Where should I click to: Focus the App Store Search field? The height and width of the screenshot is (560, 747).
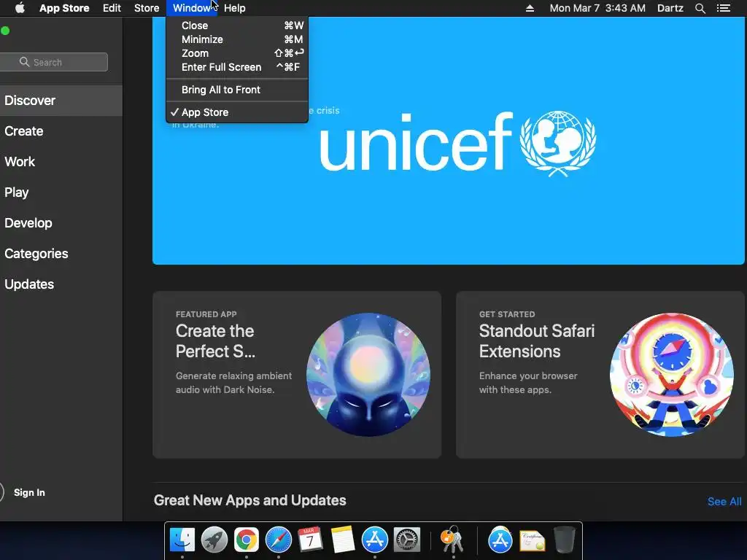pos(53,62)
